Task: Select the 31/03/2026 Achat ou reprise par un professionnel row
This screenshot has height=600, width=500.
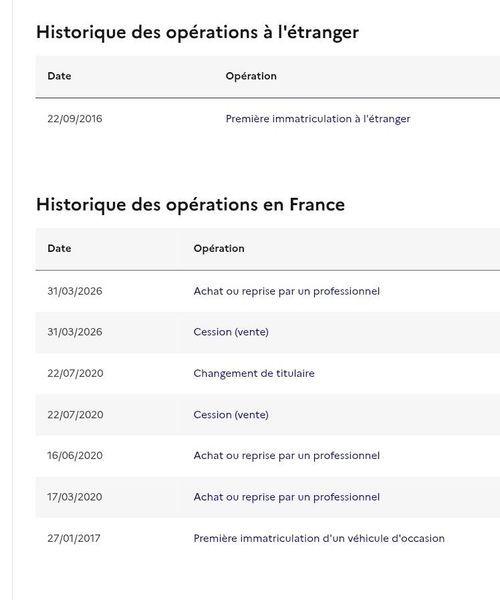Action: (x=268, y=291)
